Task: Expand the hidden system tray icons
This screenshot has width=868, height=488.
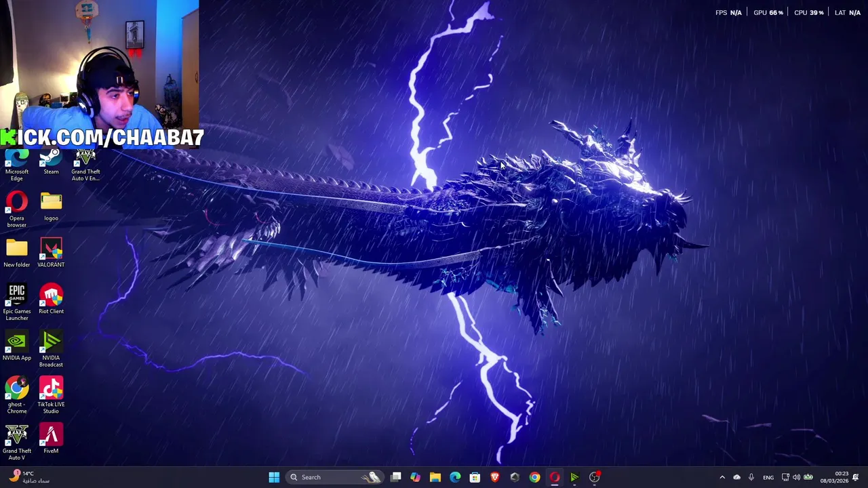Action: 722,477
